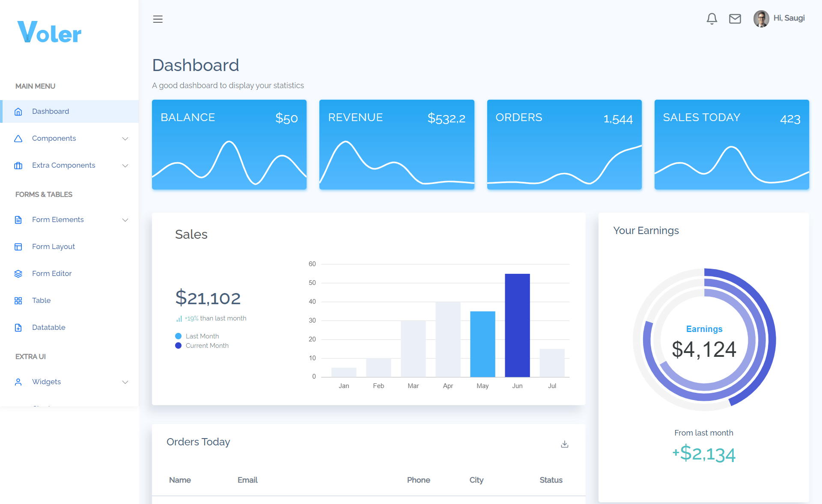
Task: Open the notifications bell icon
Action: [712, 18]
